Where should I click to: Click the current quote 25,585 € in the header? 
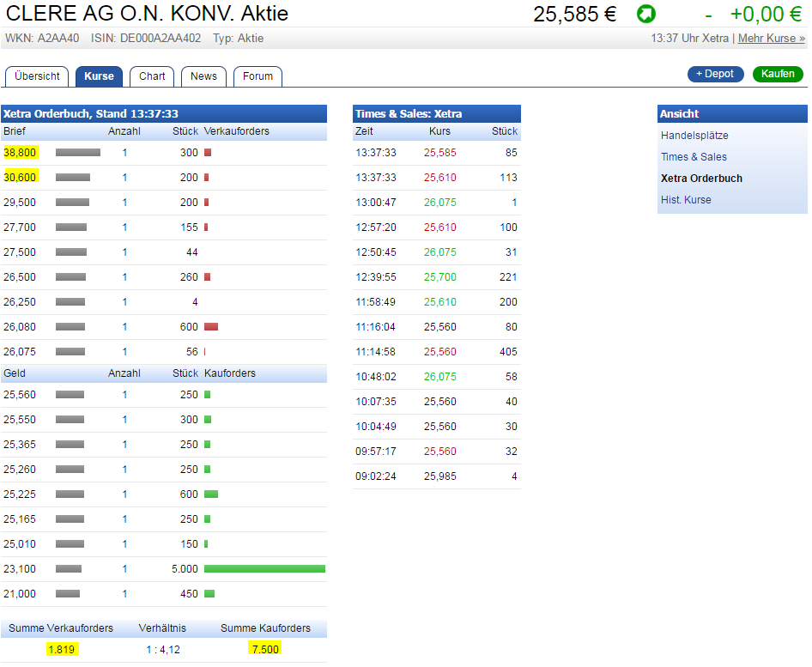point(575,14)
